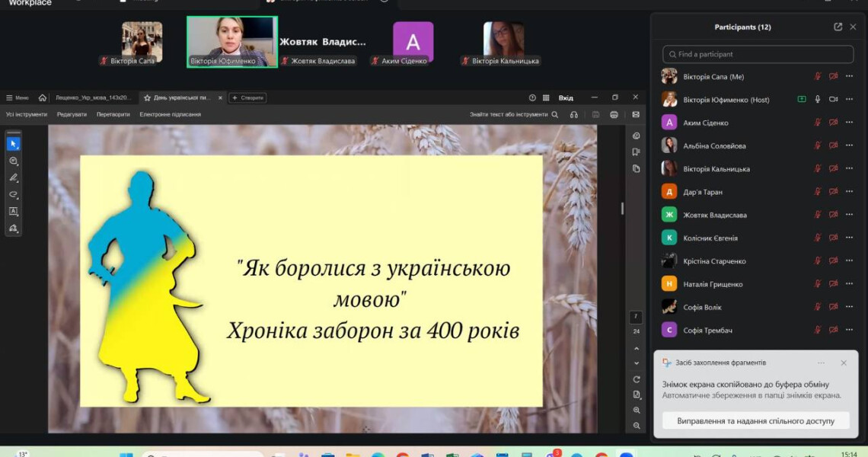Click the search magnifier in Acrobat toolbar
The height and width of the screenshot is (457, 868).
554,115
